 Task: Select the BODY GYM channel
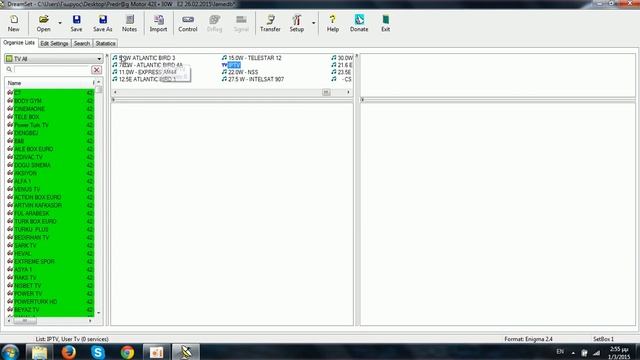point(28,101)
